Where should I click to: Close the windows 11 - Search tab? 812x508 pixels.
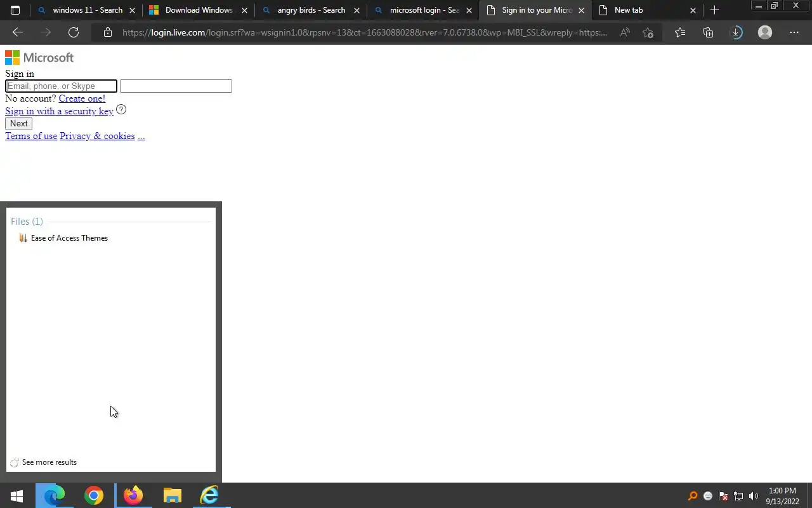click(x=133, y=10)
